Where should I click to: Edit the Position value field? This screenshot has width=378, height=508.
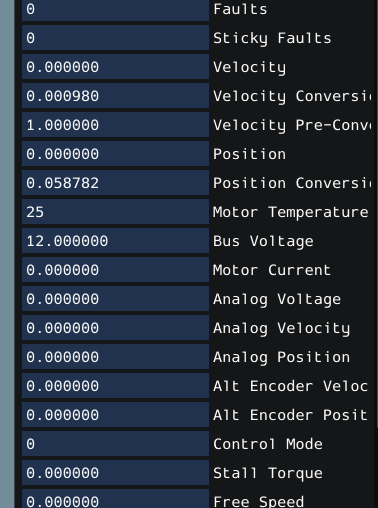115,154
